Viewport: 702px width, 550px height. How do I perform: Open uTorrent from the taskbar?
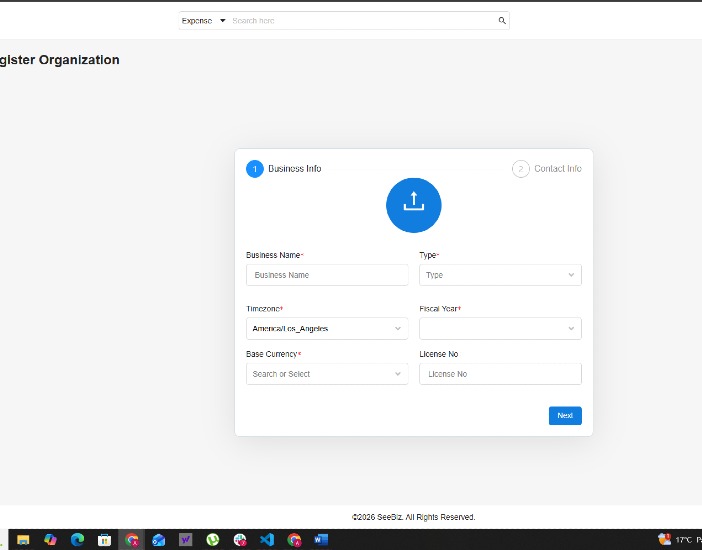(x=213, y=540)
